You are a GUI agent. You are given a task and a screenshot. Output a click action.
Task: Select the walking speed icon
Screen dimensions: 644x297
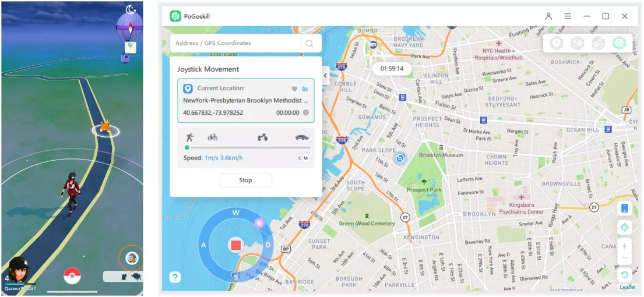[x=189, y=137]
